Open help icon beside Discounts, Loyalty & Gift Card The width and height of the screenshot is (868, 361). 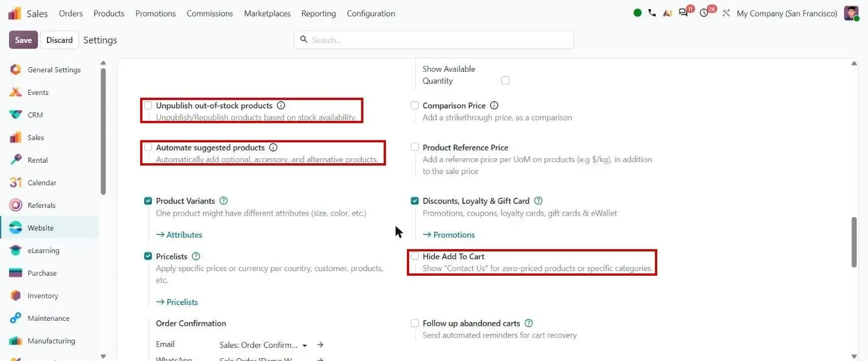click(538, 201)
